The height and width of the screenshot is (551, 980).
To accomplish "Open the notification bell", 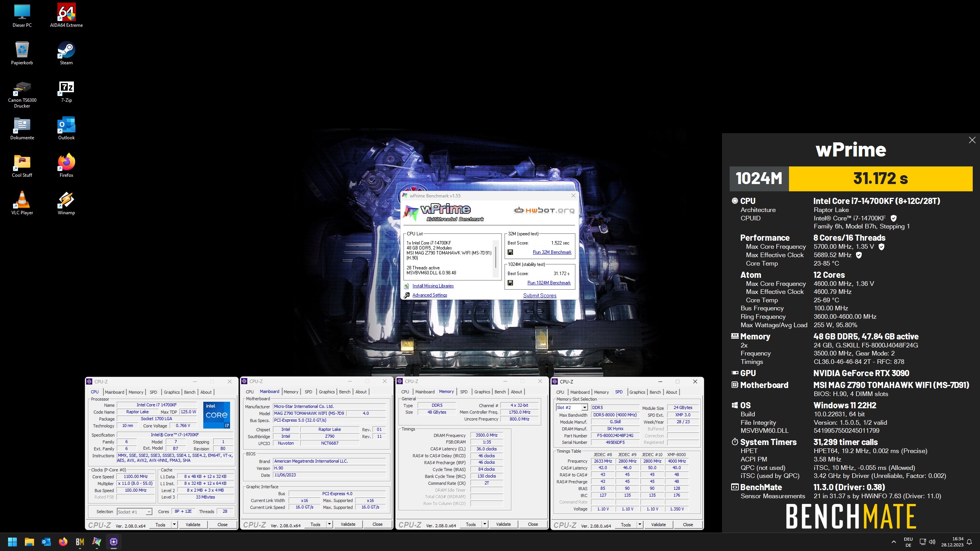I will click(x=969, y=542).
